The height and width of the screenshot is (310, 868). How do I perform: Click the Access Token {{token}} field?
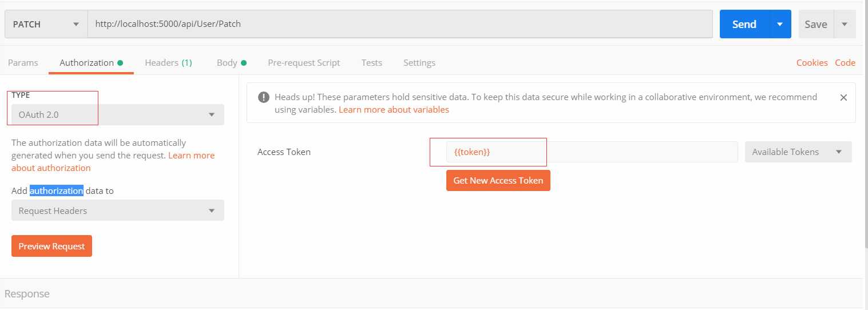pyautogui.click(x=592, y=152)
